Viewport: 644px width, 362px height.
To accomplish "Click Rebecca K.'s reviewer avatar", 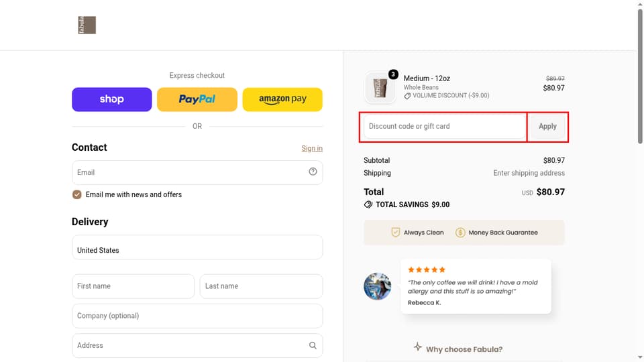I will pyautogui.click(x=378, y=286).
